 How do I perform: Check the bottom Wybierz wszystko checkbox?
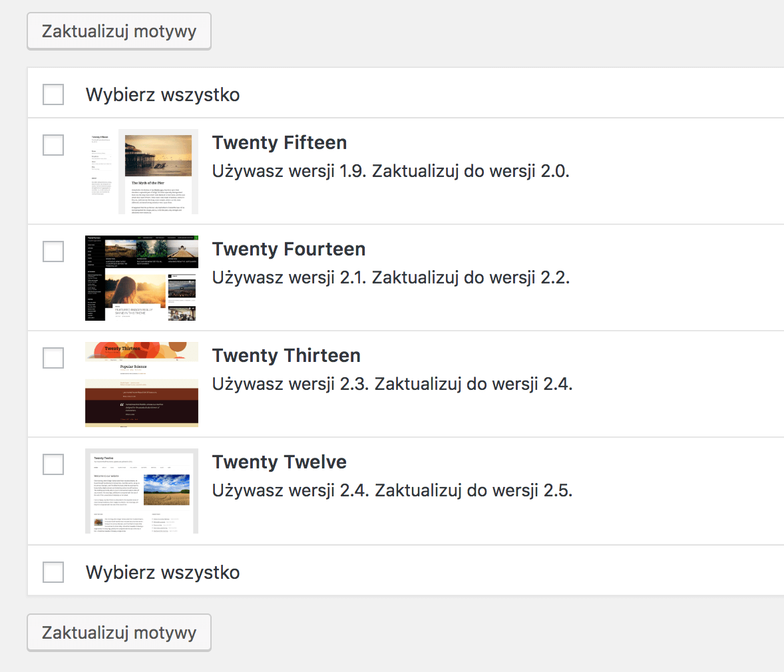click(x=53, y=572)
